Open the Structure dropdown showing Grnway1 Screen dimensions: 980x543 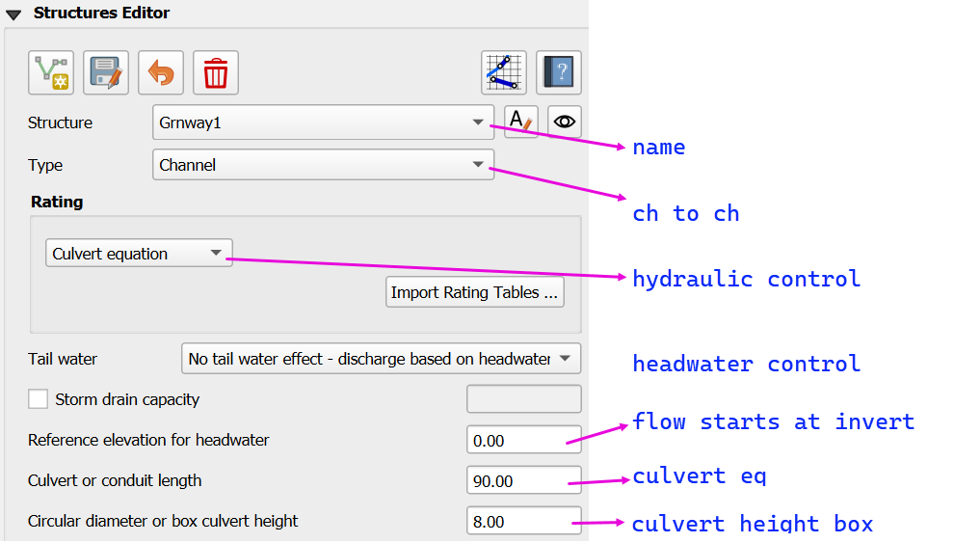(323, 122)
